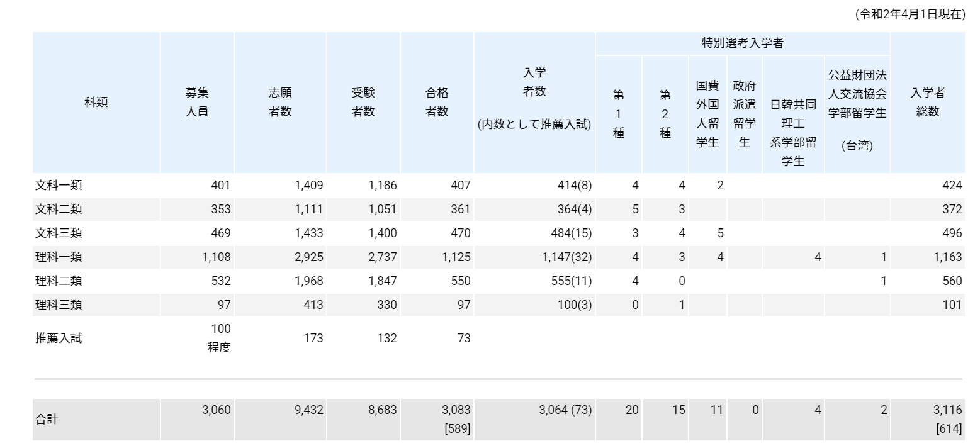Click the total applicants value 9,432

308,410
